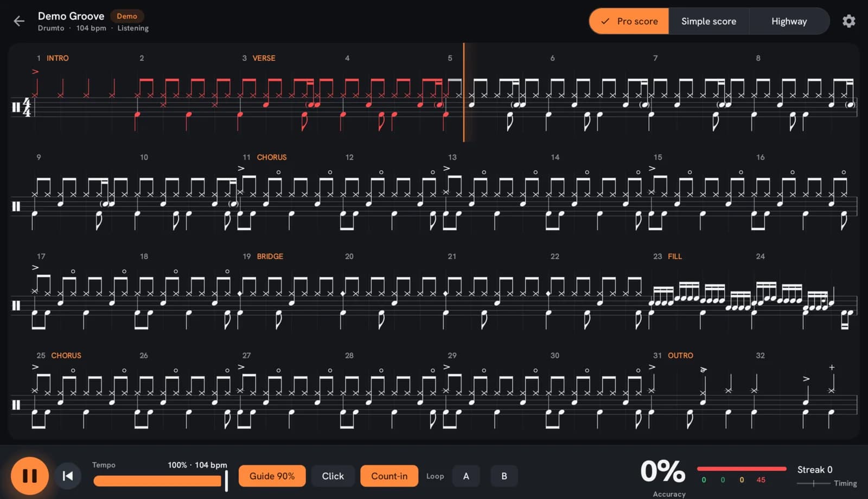This screenshot has height=499, width=868.
Task: Toggle the Count-in option
Action: click(x=389, y=476)
